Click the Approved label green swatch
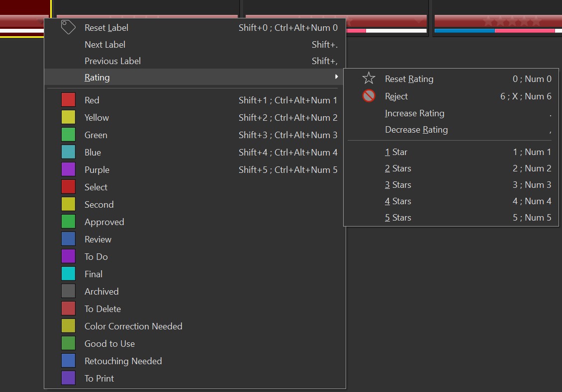The image size is (562, 392). click(x=68, y=221)
